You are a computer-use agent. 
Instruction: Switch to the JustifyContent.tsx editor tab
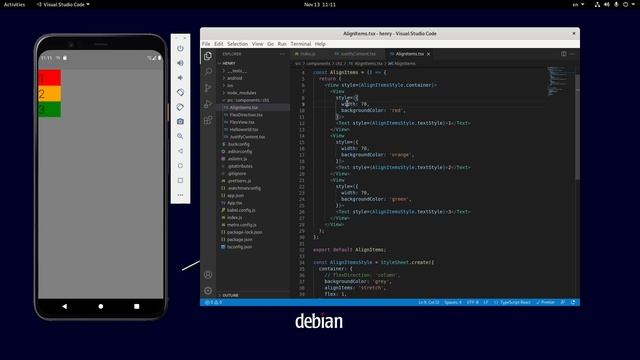tap(357, 54)
